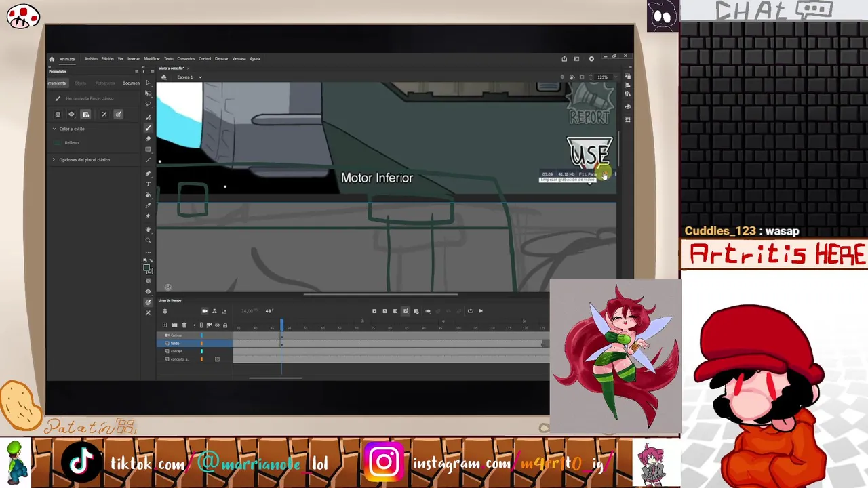The image size is (868, 488).
Task: Toggle object drawing mode in properties
Action: pos(58,115)
